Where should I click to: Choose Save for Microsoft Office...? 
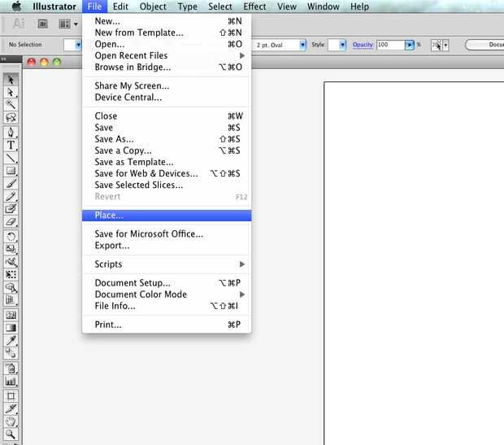167,234
